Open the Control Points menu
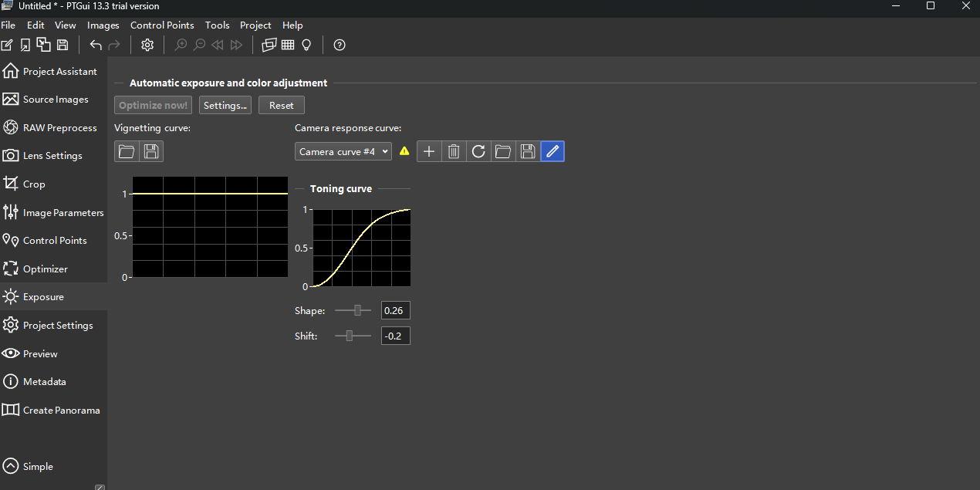This screenshot has width=980, height=490. tap(162, 25)
